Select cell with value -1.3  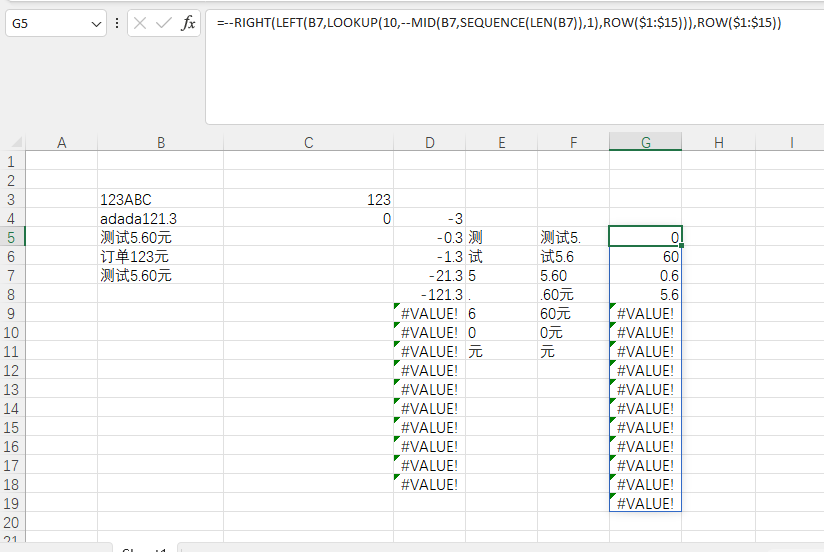pyautogui.click(x=429, y=257)
